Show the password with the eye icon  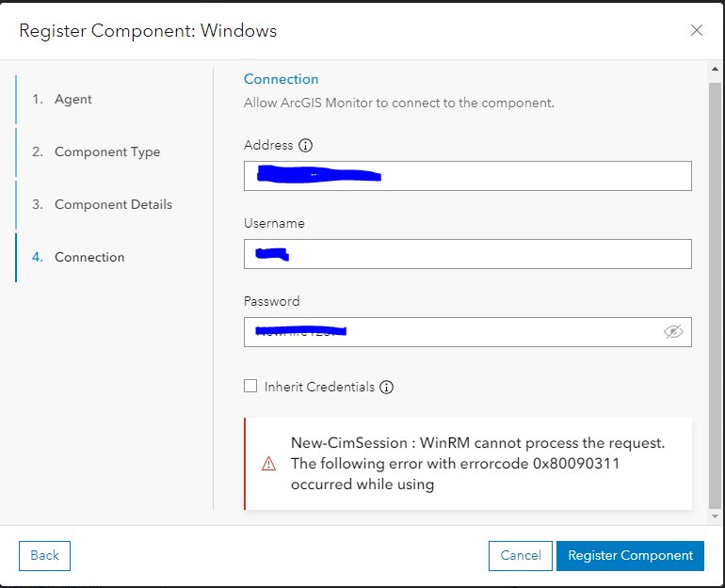point(672,332)
